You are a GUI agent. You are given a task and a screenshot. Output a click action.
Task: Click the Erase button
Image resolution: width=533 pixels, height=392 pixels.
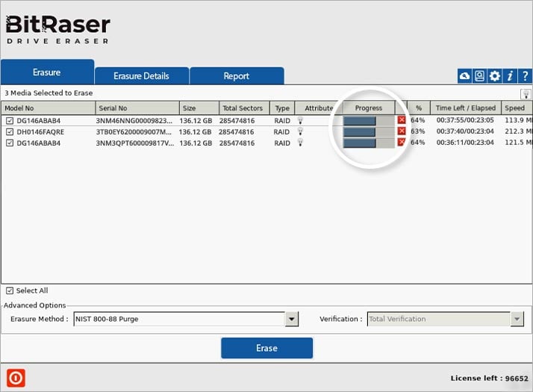click(266, 348)
